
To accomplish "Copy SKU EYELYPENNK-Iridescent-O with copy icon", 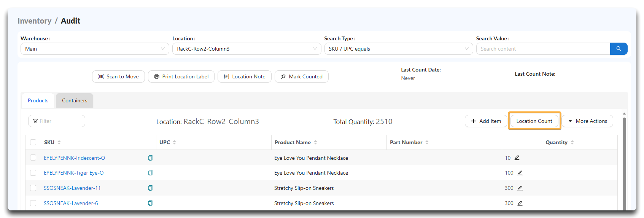I will click(x=150, y=158).
